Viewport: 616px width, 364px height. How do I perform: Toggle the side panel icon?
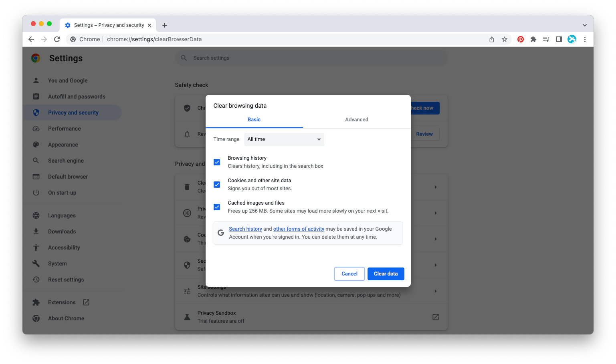(x=559, y=39)
